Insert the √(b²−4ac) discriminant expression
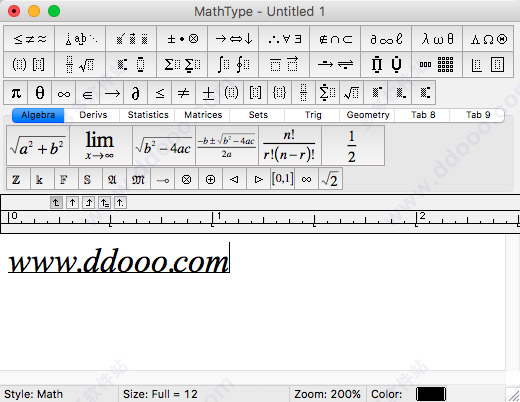This screenshot has height=402, width=520. coord(164,146)
